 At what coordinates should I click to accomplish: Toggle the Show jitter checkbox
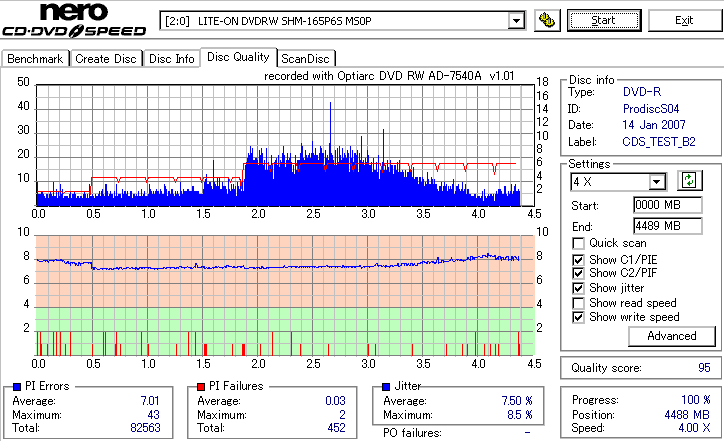[x=578, y=288]
